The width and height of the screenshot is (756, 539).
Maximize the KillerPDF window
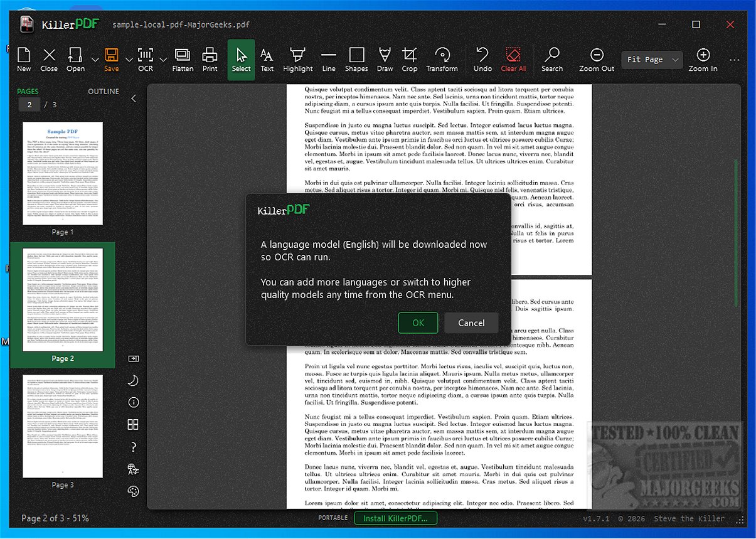coord(696,24)
